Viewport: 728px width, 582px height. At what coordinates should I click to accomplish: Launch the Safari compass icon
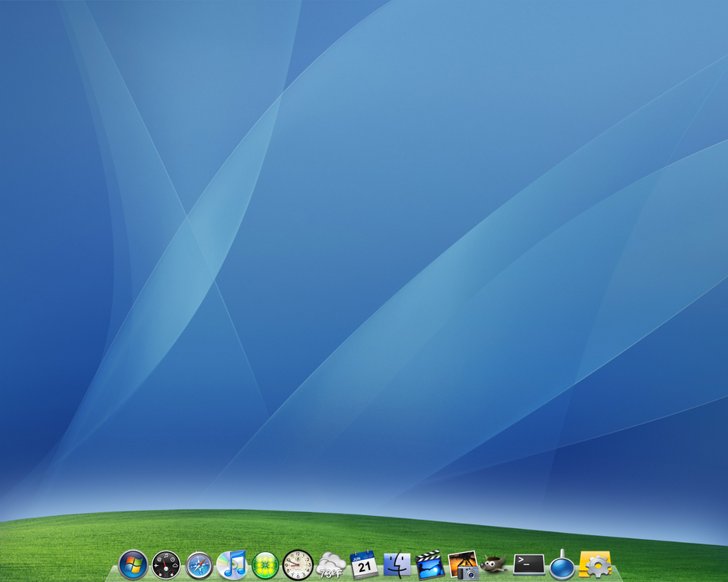click(x=199, y=566)
